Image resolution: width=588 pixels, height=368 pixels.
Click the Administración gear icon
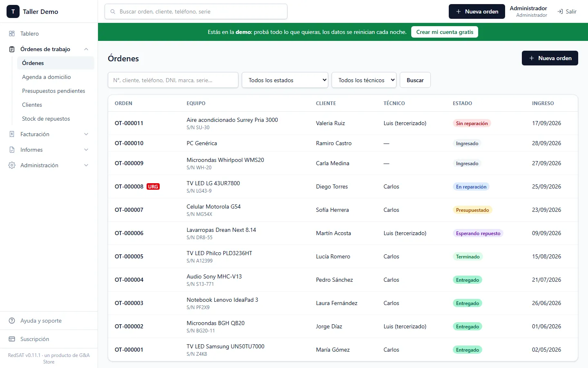(12, 165)
